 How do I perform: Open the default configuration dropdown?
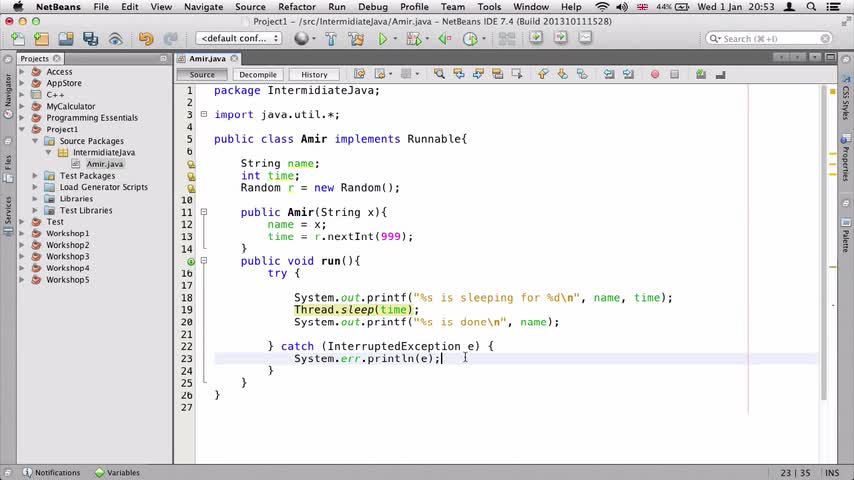coord(239,39)
